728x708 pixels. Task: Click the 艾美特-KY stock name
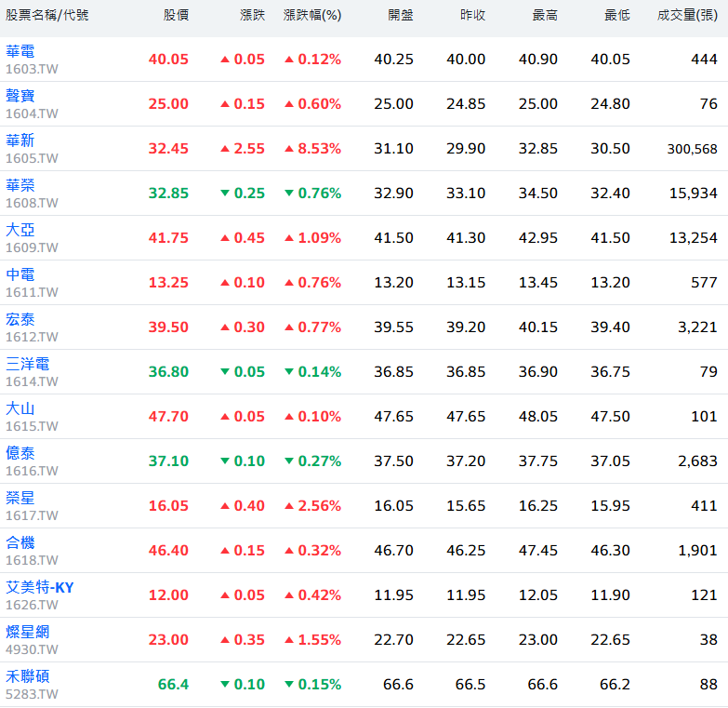[39, 587]
